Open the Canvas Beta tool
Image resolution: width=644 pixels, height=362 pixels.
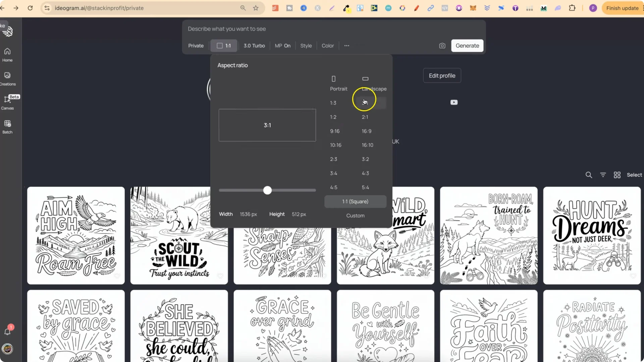7,102
